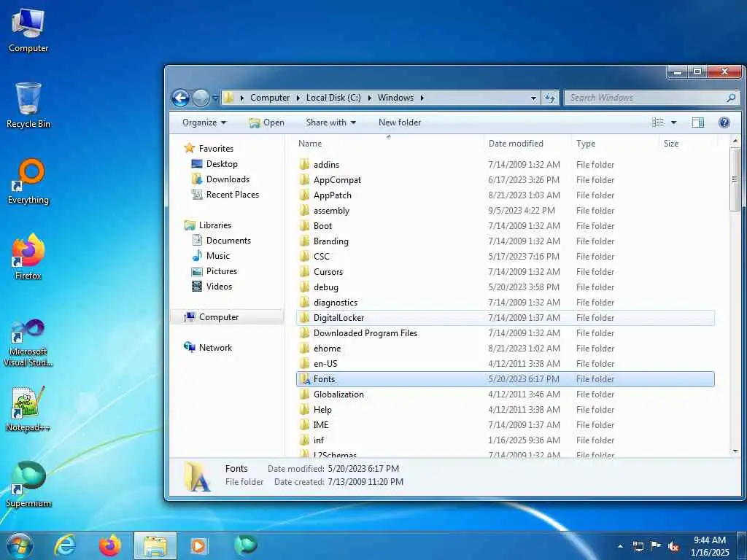The image size is (747, 560).
Task: Refresh the Windows folder view
Action: tap(550, 98)
